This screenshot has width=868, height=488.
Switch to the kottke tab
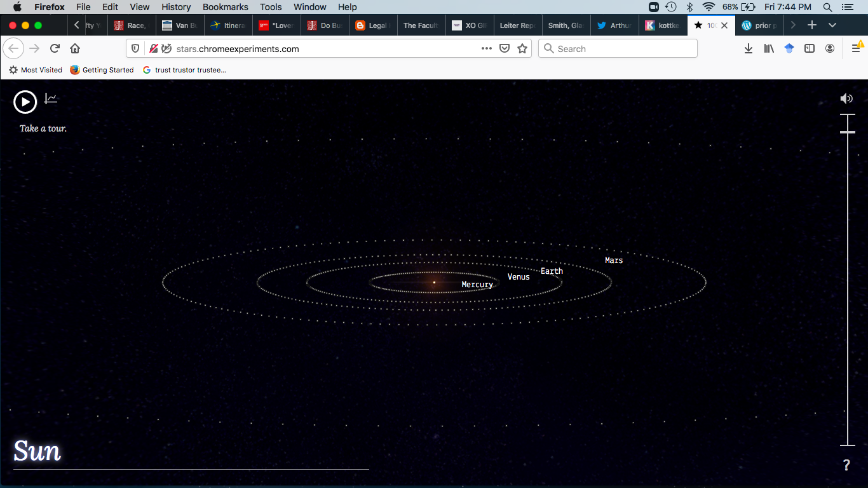click(663, 25)
